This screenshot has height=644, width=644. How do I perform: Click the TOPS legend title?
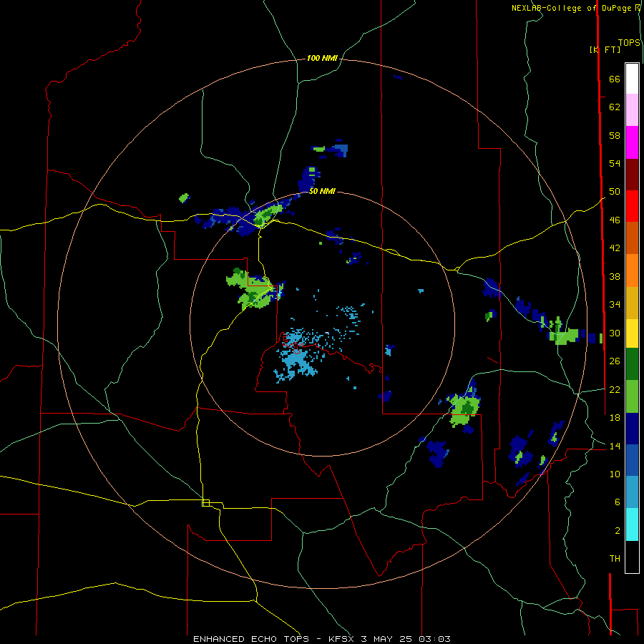[629, 43]
